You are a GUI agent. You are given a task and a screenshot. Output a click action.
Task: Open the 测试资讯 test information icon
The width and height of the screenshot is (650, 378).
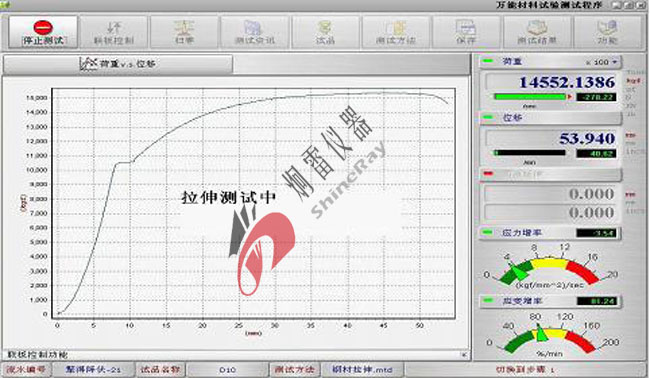255,32
